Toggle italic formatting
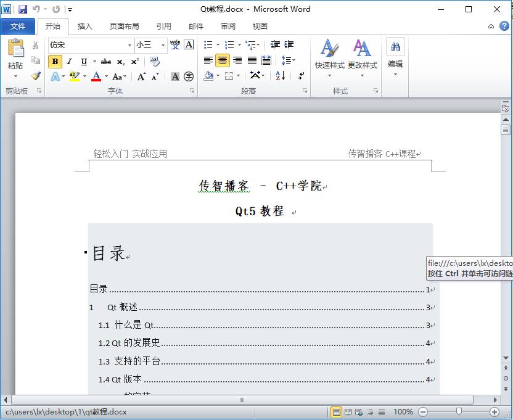Image resolution: width=513 pixels, height=420 pixels. tap(69, 62)
